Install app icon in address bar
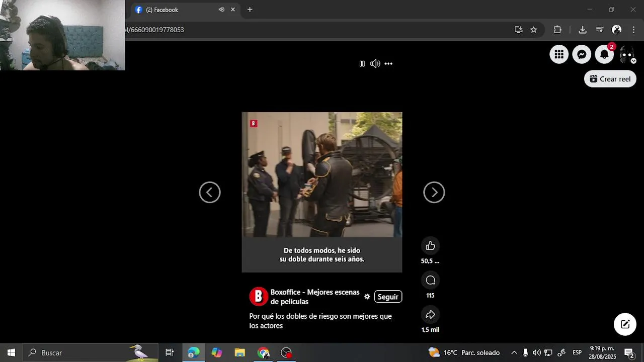The height and width of the screenshot is (362, 644). pos(518,30)
